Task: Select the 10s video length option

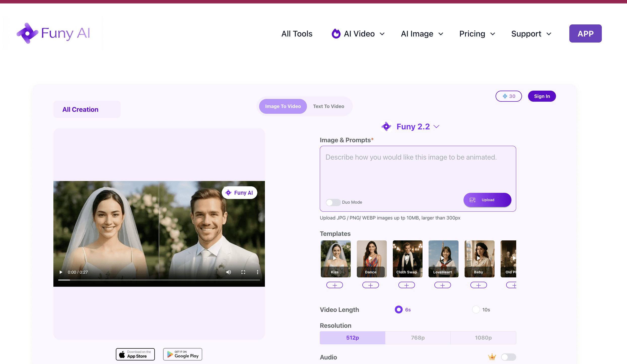Action: pyautogui.click(x=476, y=310)
